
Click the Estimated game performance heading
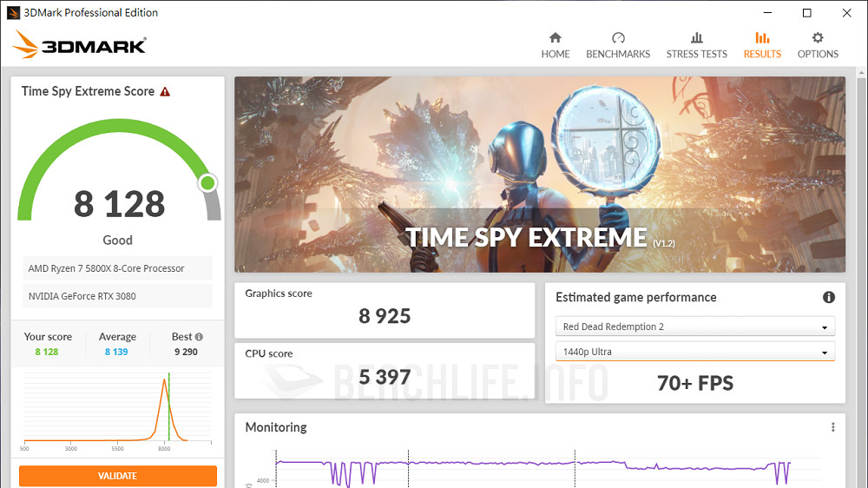tap(636, 298)
